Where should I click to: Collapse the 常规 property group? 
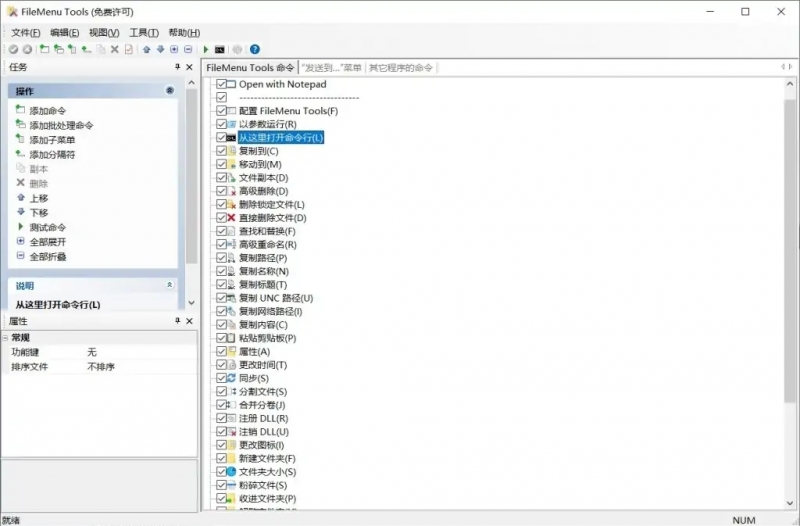[5, 338]
